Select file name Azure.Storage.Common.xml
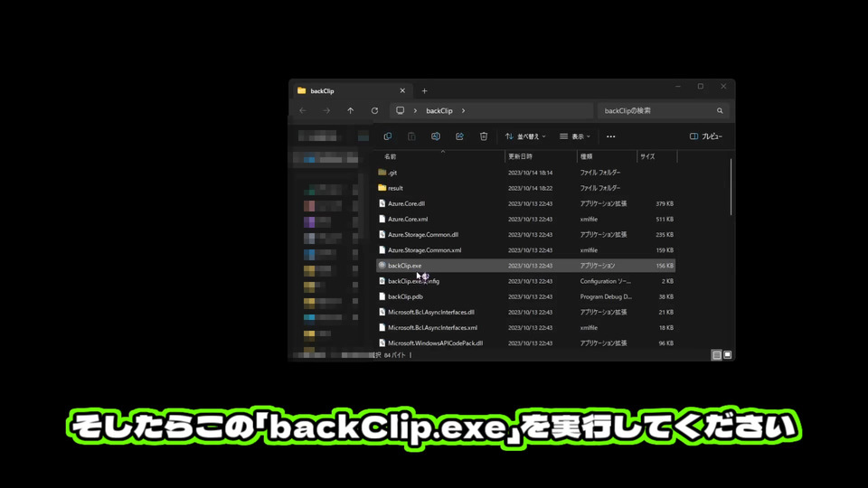This screenshot has height=488, width=868. pyautogui.click(x=425, y=250)
